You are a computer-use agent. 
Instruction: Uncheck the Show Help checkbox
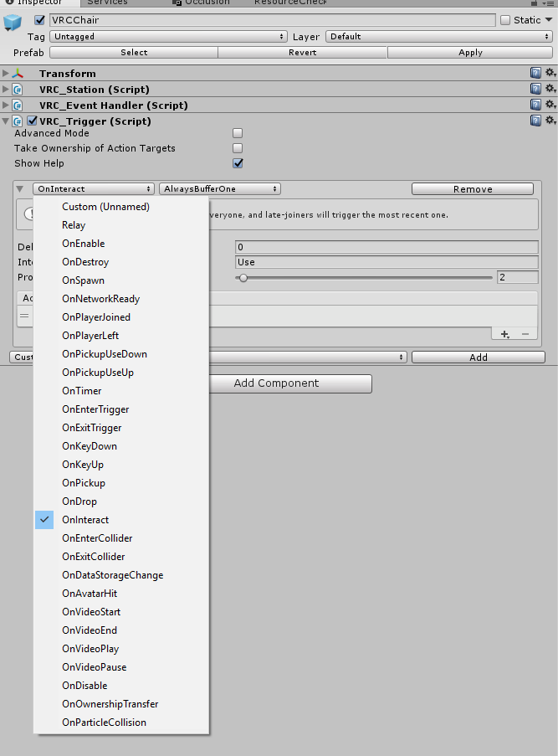point(238,163)
